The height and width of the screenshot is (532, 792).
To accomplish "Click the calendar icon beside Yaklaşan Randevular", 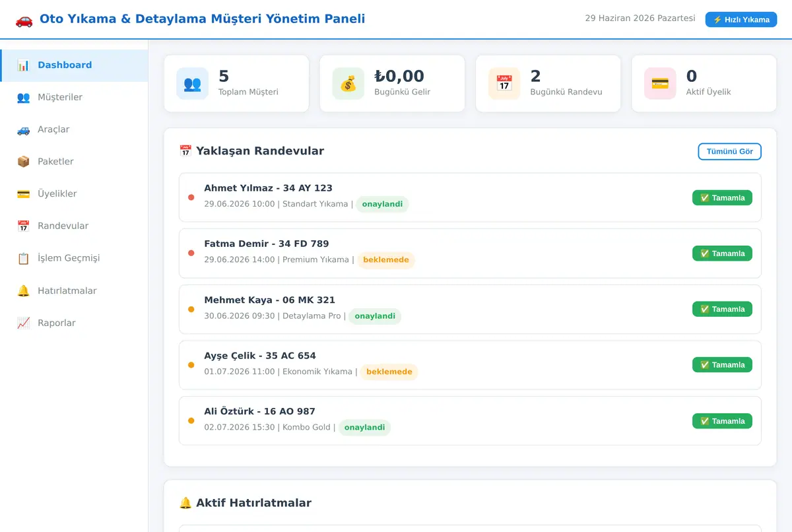I will pos(185,151).
